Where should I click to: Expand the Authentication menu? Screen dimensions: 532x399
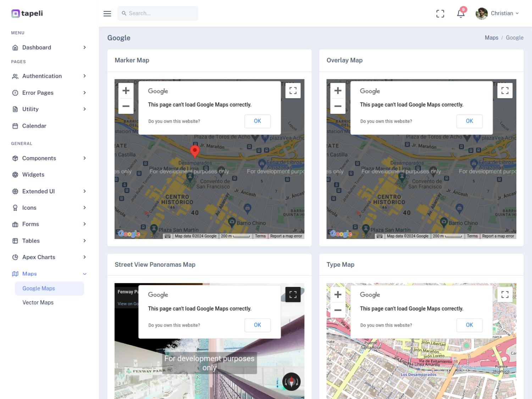[x=49, y=76]
